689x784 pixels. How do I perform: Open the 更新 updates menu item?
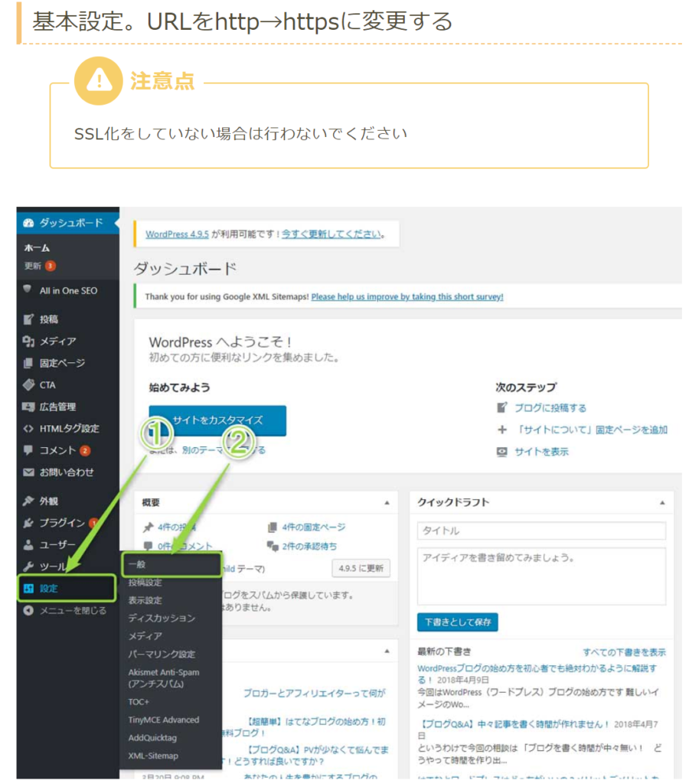tap(33, 266)
